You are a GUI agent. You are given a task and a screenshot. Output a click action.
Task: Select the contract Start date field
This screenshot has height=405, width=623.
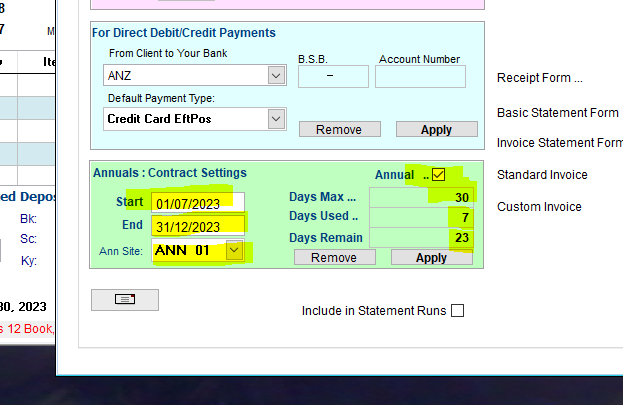click(197, 202)
